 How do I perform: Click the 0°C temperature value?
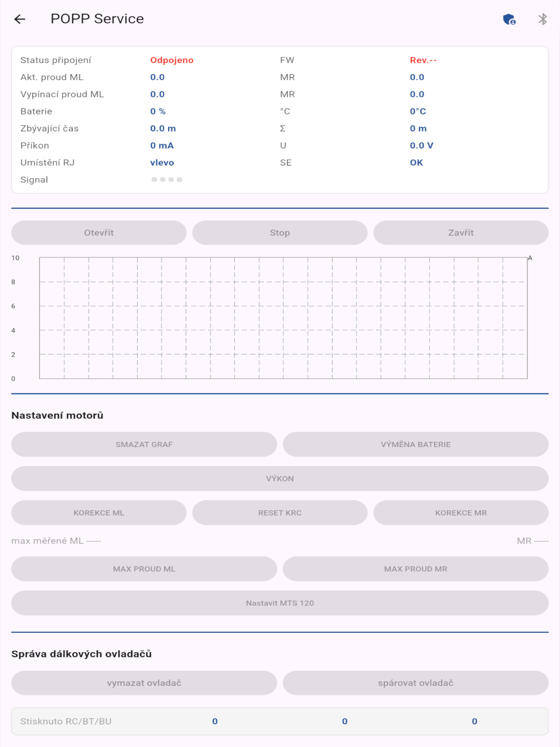[x=418, y=112]
